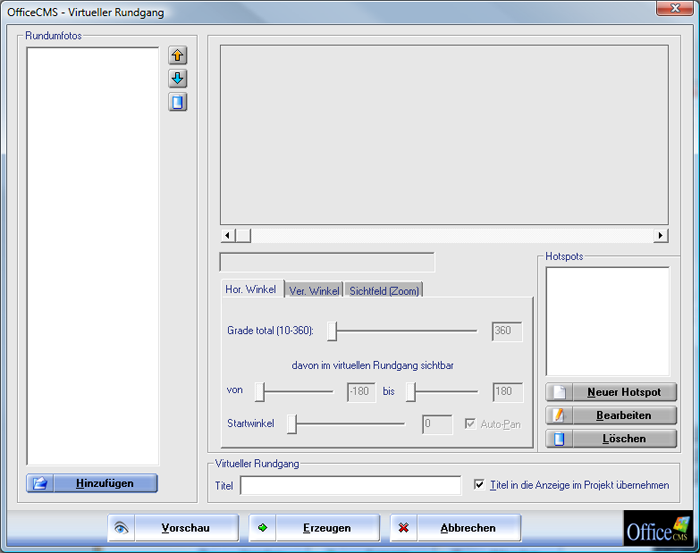Open the Vorschau preview
This screenshot has height=553, width=700.
173,528
